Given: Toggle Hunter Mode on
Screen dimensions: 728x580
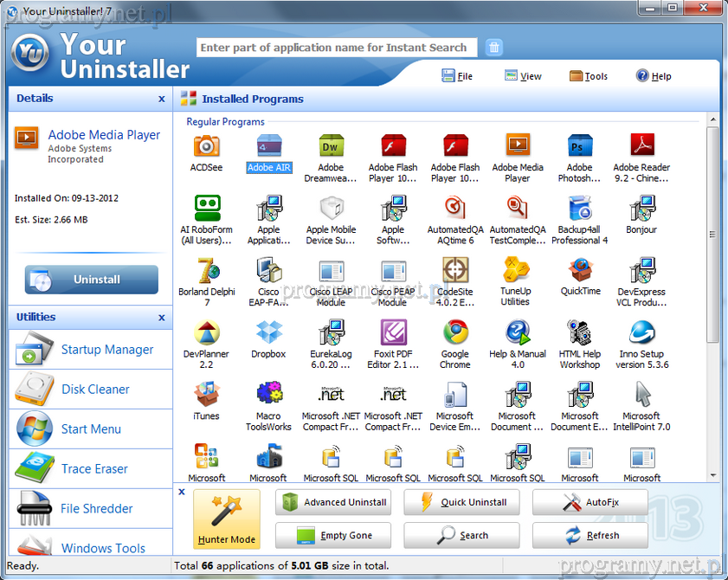Looking at the screenshot, I should coord(226,519).
